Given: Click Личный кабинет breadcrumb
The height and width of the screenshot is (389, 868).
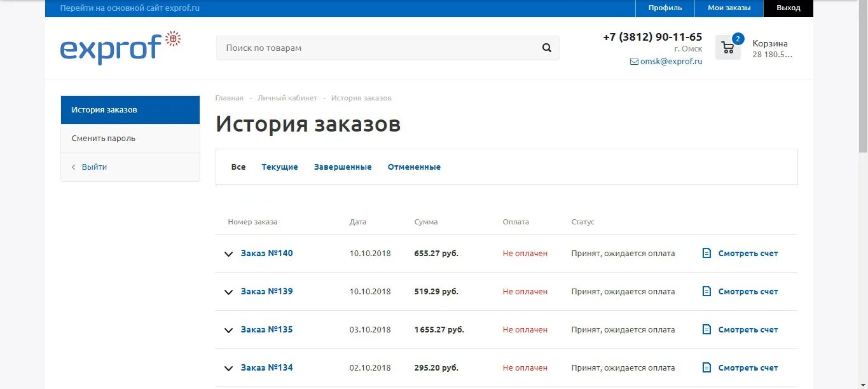Looking at the screenshot, I should coord(287,98).
